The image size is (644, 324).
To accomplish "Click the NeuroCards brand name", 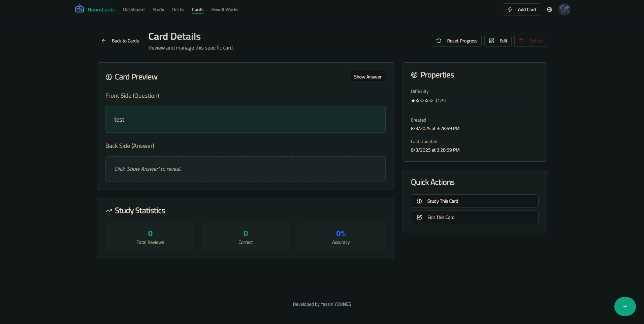I will pyautogui.click(x=101, y=9).
